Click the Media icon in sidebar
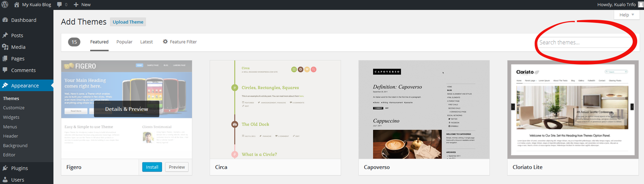This screenshot has height=184, width=644. click(5, 47)
